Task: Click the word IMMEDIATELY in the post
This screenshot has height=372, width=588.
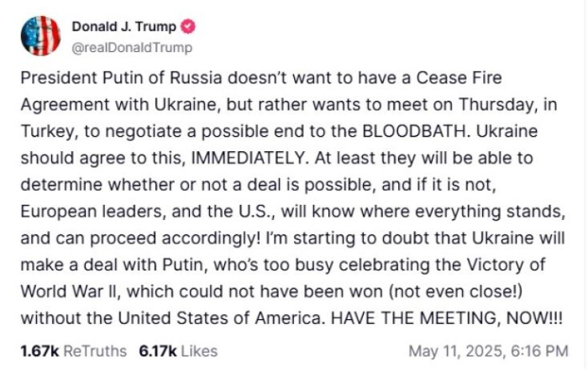Action: coord(248,158)
